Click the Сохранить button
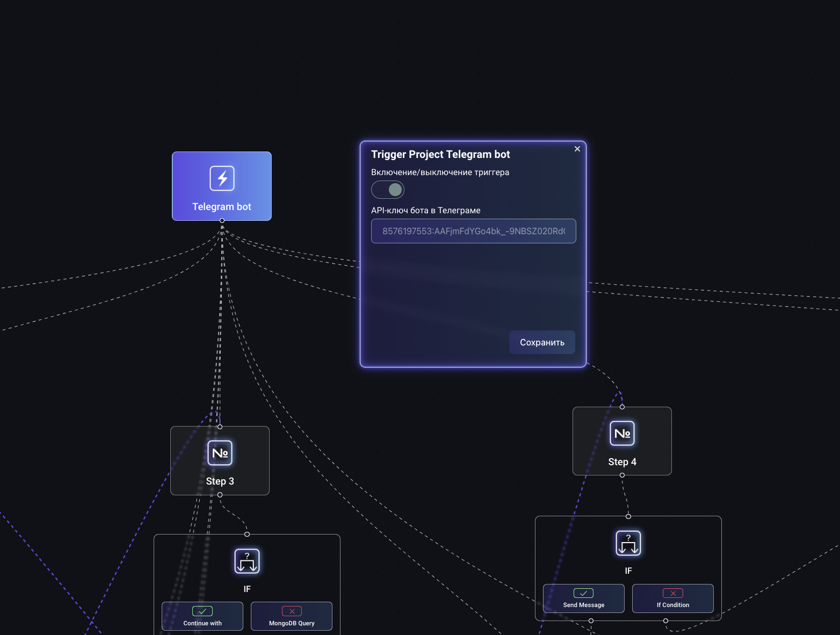The width and height of the screenshot is (840, 635). [x=542, y=342]
